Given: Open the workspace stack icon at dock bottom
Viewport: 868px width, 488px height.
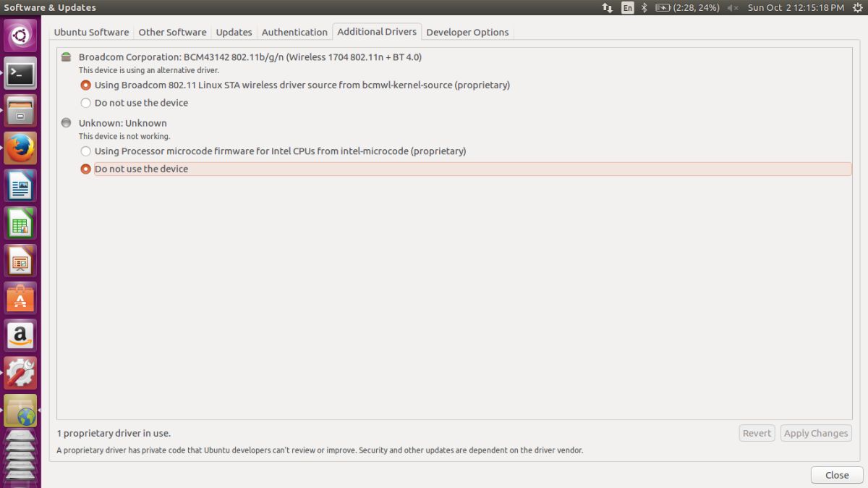Looking at the screenshot, I should click(x=20, y=456).
